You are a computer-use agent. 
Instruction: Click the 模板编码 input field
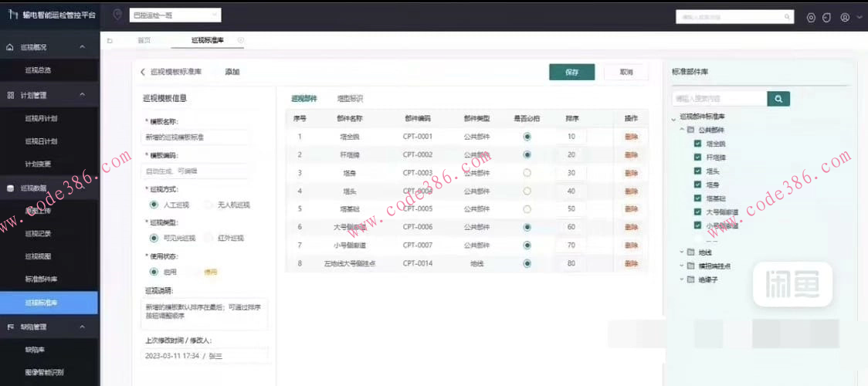(195, 171)
